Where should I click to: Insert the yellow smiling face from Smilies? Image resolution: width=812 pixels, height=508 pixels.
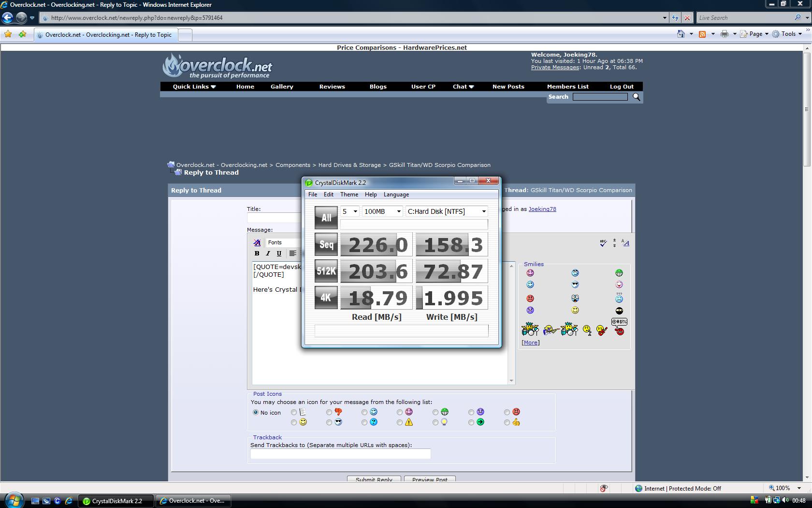[x=575, y=310]
